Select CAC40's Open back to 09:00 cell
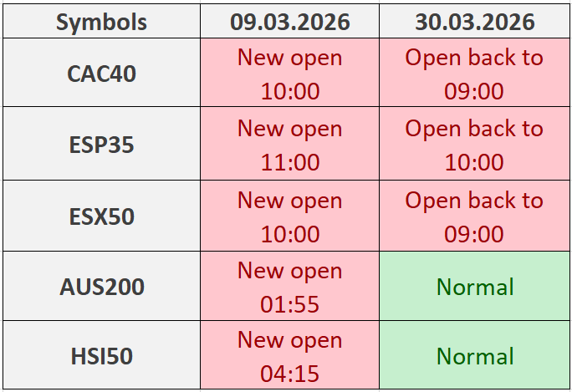Screen dimensions: 572x392 [x=474, y=74]
